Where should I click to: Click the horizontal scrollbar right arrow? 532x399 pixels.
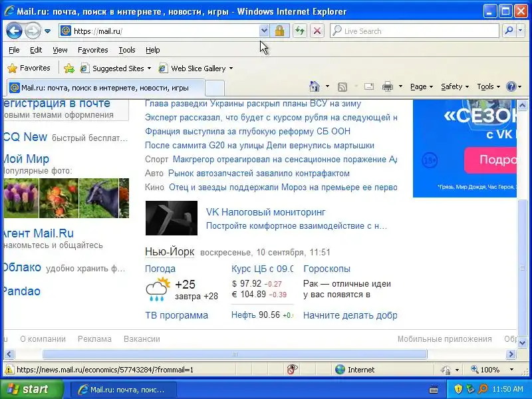coord(511,354)
